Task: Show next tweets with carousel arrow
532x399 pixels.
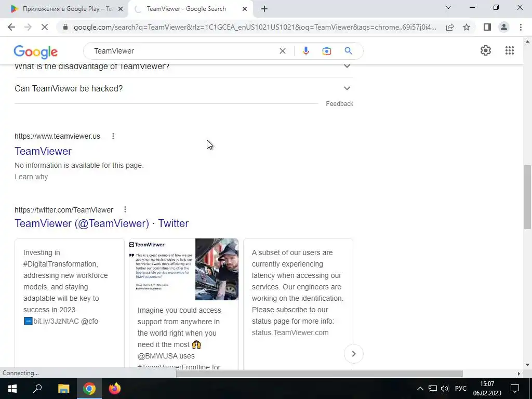Action: tap(353, 354)
